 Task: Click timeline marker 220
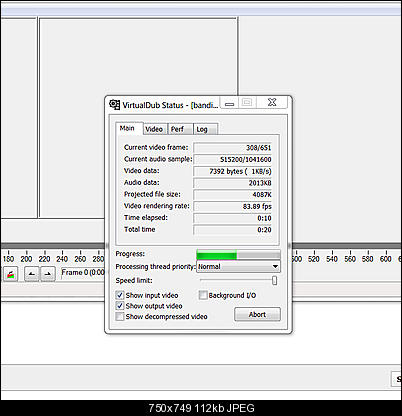click(x=44, y=259)
